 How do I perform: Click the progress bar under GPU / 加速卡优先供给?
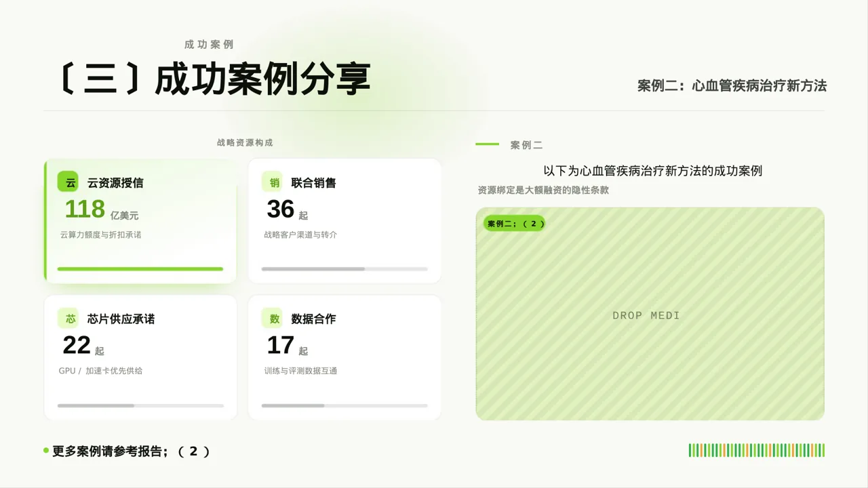pyautogui.click(x=140, y=405)
